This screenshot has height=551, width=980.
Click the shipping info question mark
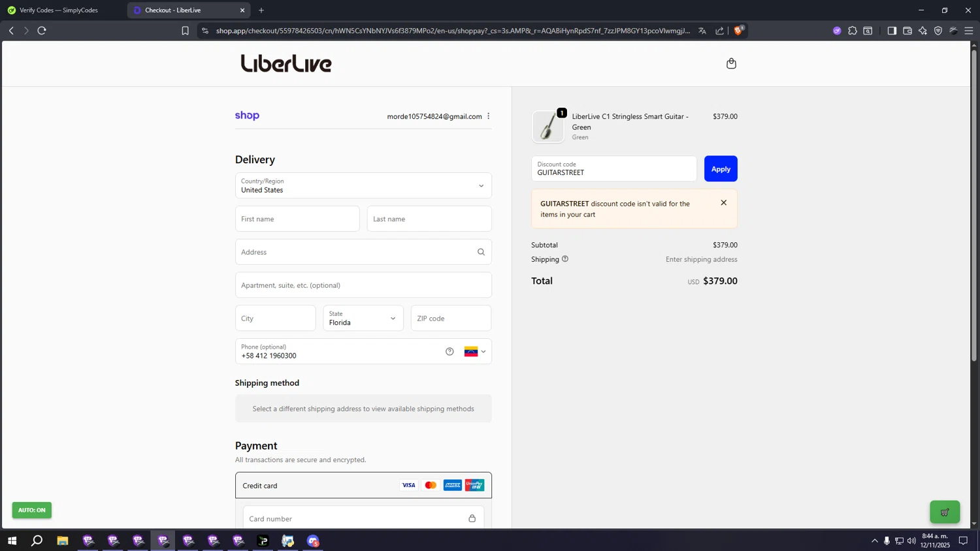tap(565, 259)
